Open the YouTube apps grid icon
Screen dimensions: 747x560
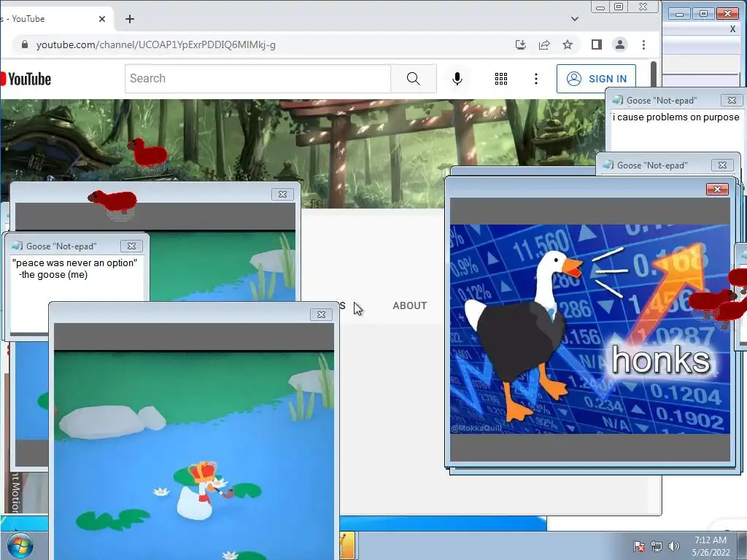(500, 79)
